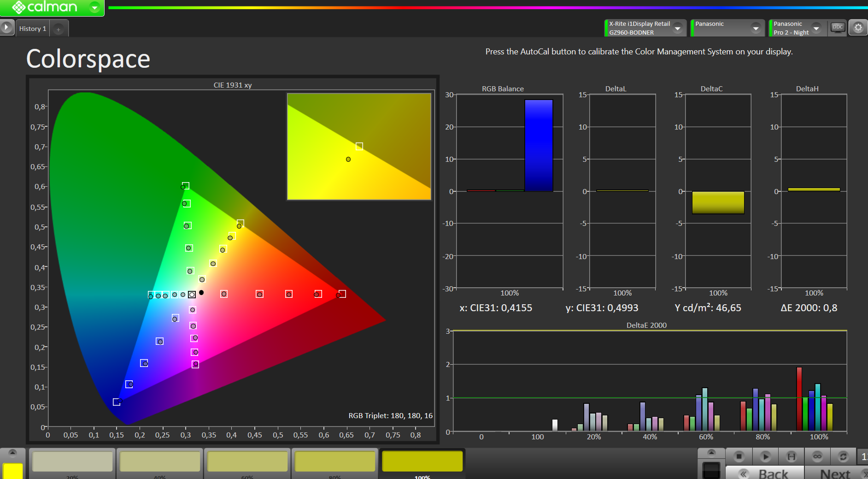
Task: Click the yellow DeltaC bar
Action: coord(718,203)
